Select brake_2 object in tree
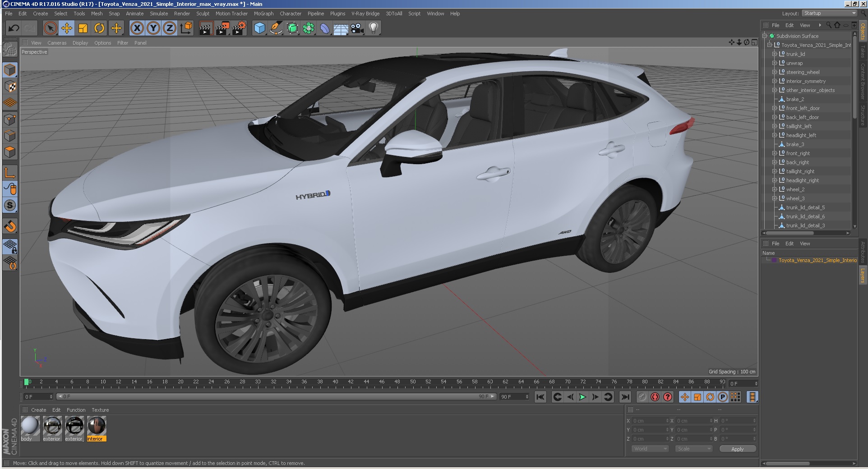Image resolution: width=868 pixels, height=469 pixels. tap(795, 99)
